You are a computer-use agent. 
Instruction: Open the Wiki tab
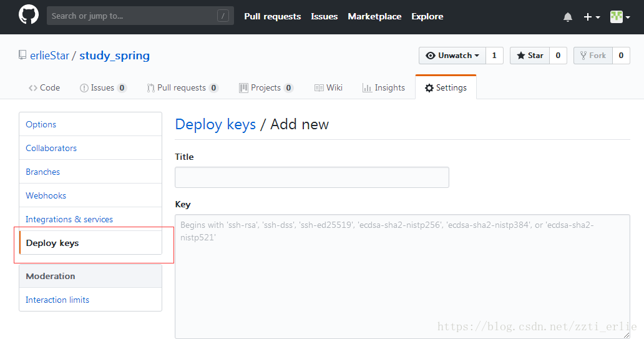pos(328,88)
